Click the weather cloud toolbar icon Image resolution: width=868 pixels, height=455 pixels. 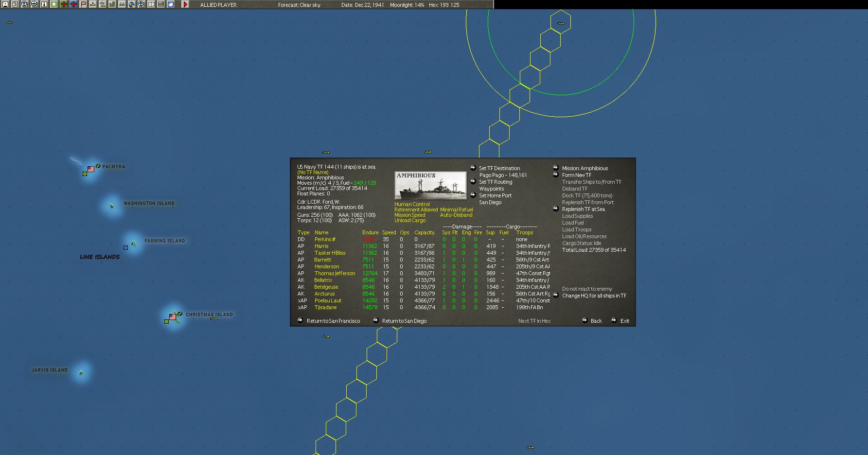coord(171,4)
